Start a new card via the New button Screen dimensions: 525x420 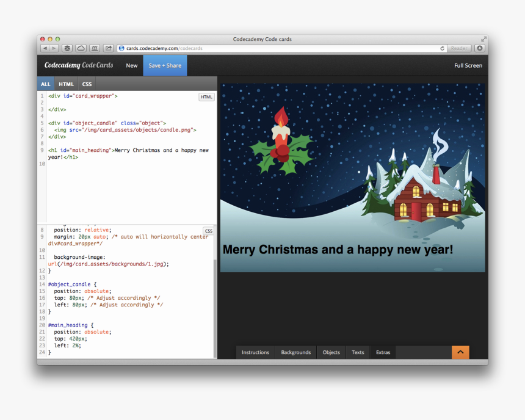[131, 65]
